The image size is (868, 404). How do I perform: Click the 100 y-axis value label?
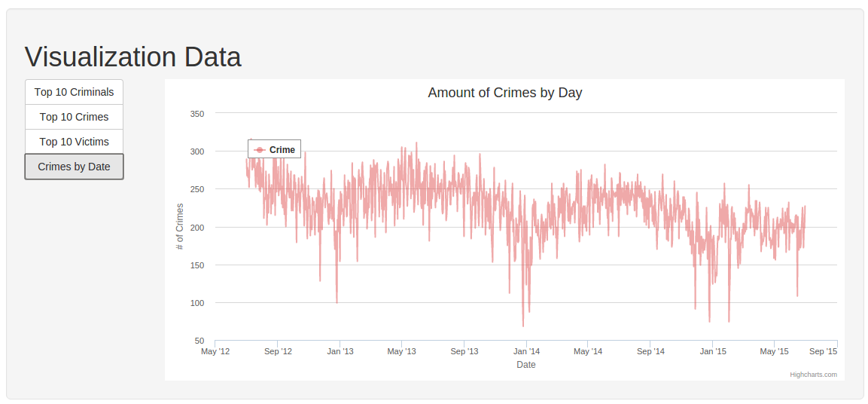click(197, 302)
